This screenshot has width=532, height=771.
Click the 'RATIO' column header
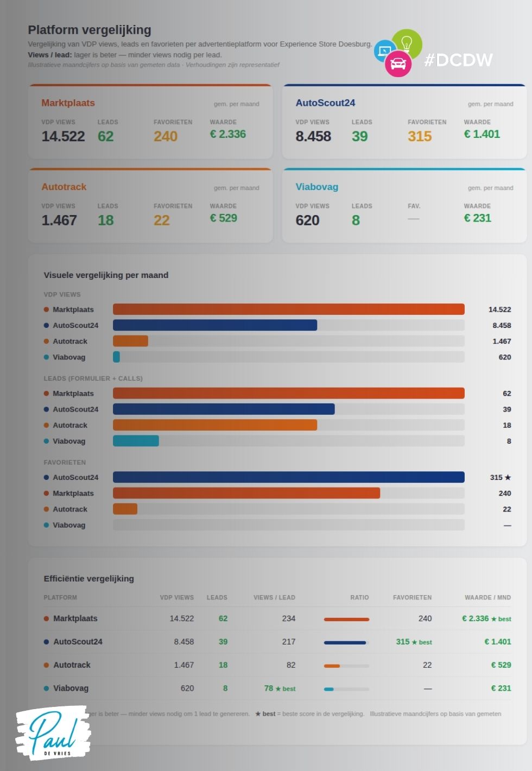359,597
